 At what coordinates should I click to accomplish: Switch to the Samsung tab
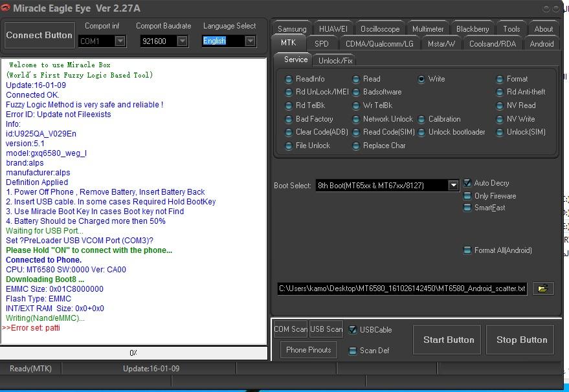coord(292,29)
